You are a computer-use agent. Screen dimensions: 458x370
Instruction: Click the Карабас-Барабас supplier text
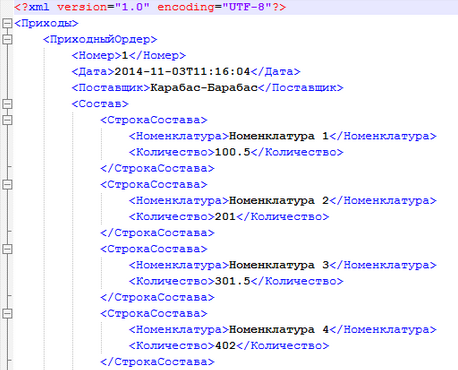204,88
